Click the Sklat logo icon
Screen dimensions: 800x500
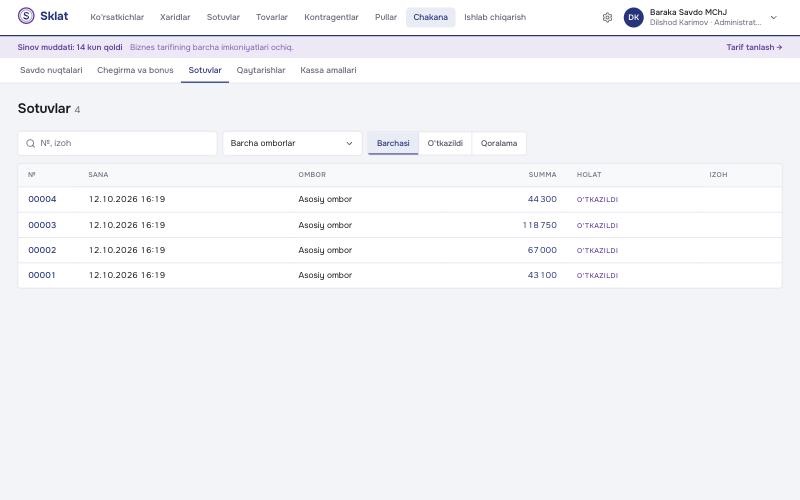point(26,16)
